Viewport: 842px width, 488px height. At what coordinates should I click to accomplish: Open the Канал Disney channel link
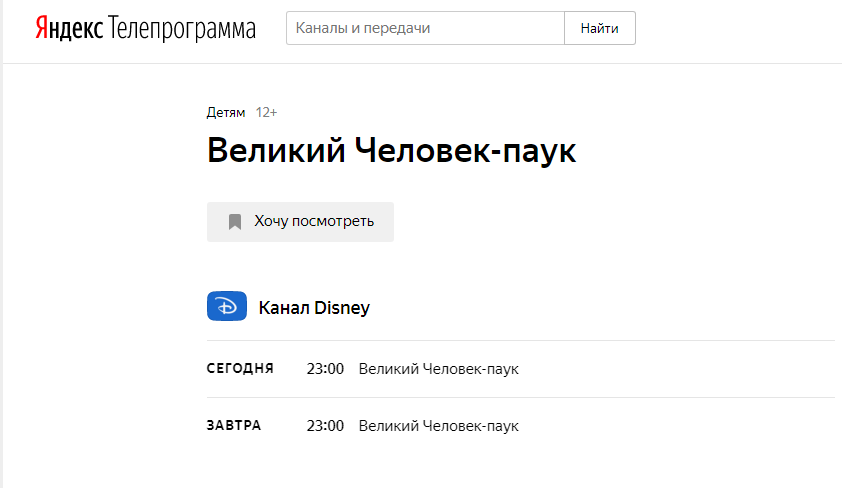314,308
